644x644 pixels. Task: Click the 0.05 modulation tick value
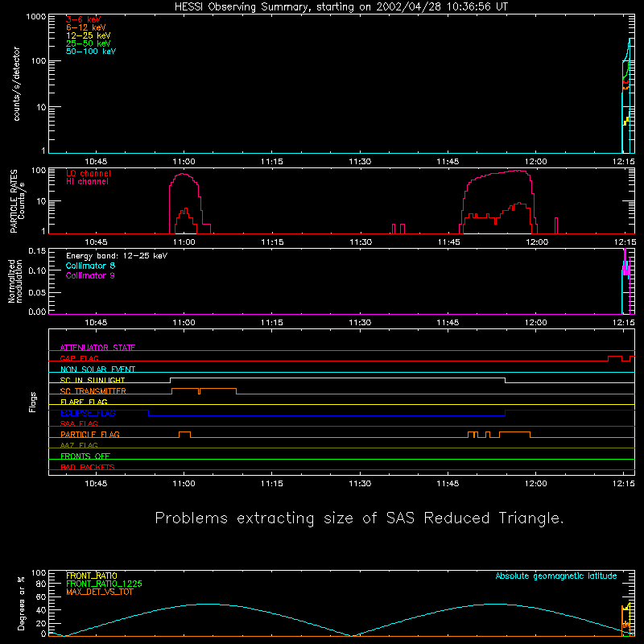coord(37,292)
